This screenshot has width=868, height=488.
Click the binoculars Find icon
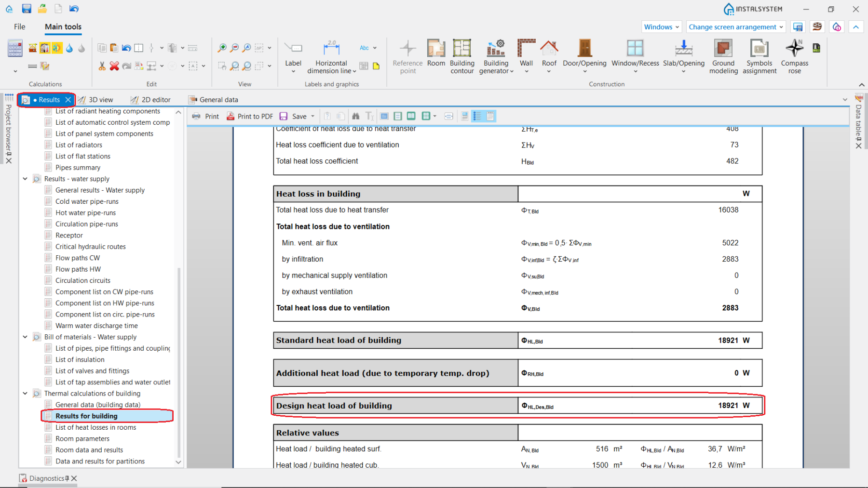pos(355,116)
